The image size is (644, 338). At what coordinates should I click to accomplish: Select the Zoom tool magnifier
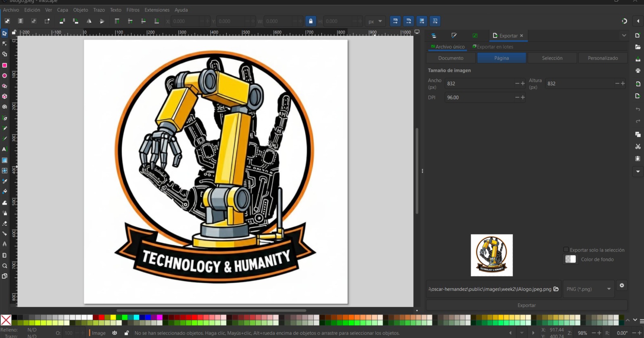tap(4, 266)
